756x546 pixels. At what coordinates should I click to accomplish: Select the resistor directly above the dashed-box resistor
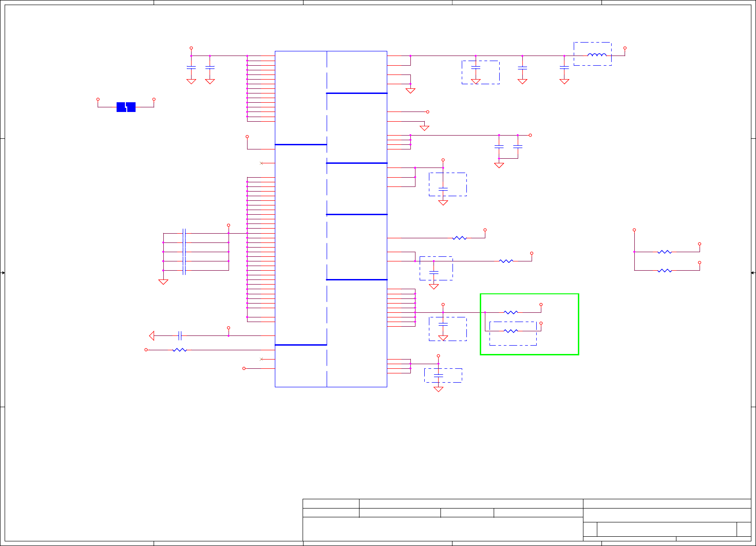tap(511, 312)
